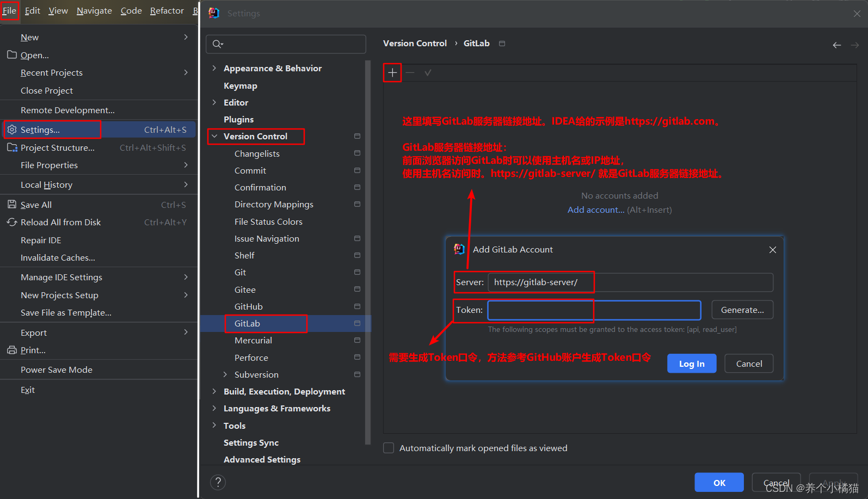Viewport: 868px width, 499px height.
Task: Choose Close Project from File menu
Action: click(x=99, y=90)
